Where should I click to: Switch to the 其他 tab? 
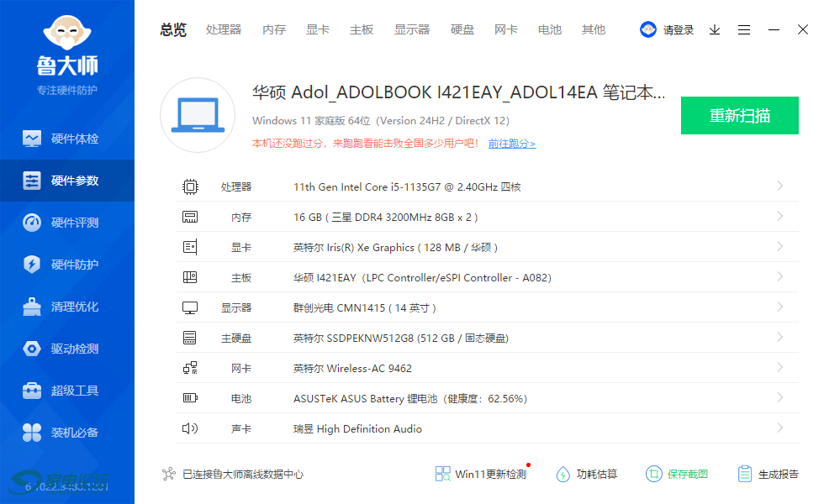(x=594, y=30)
